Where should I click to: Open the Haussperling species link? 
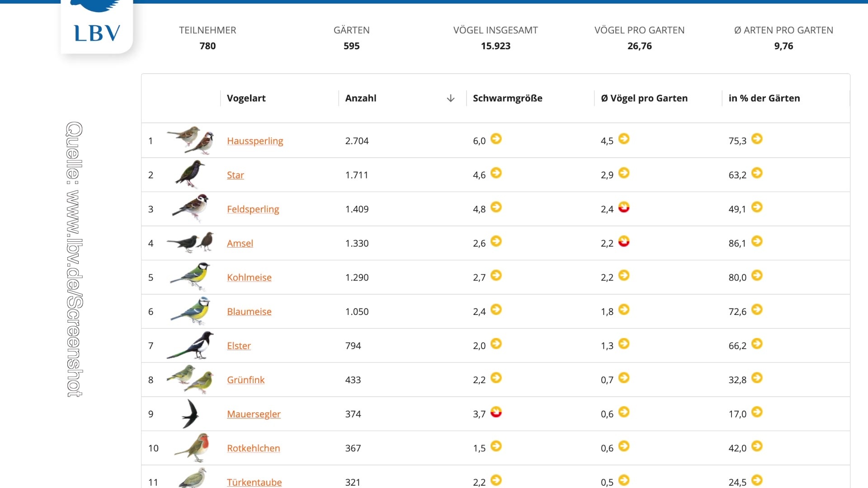click(x=255, y=141)
